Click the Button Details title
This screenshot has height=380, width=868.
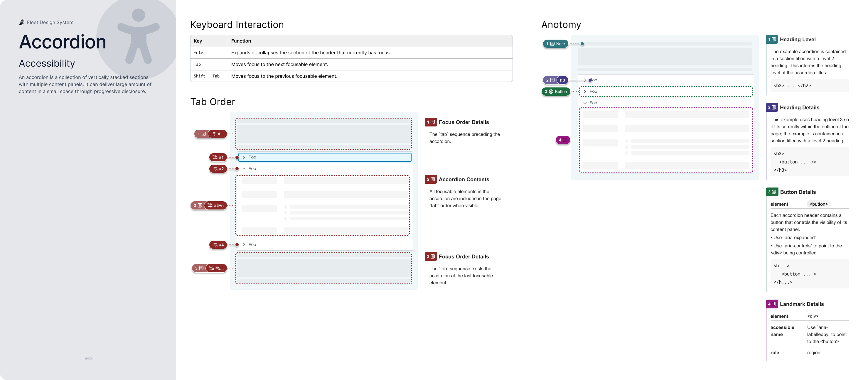pyautogui.click(x=798, y=192)
